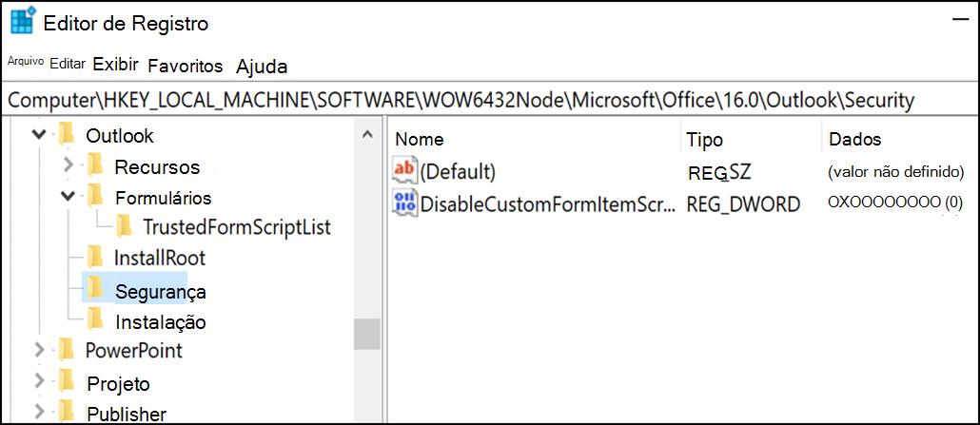Click the '(valor não definido)' data cell
The image size is (980, 425).
pyautogui.click(x=895, y=172)
